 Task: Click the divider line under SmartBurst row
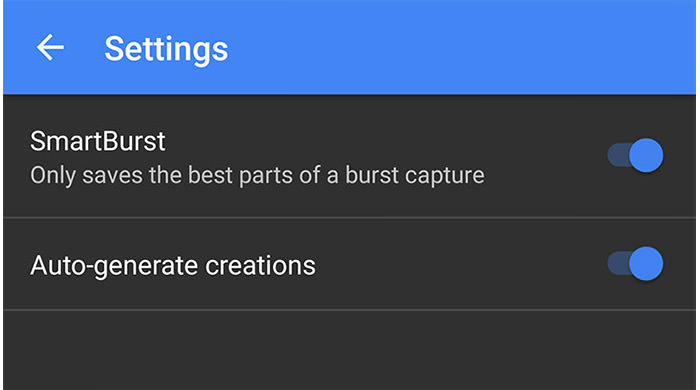(x=349, y=217)
